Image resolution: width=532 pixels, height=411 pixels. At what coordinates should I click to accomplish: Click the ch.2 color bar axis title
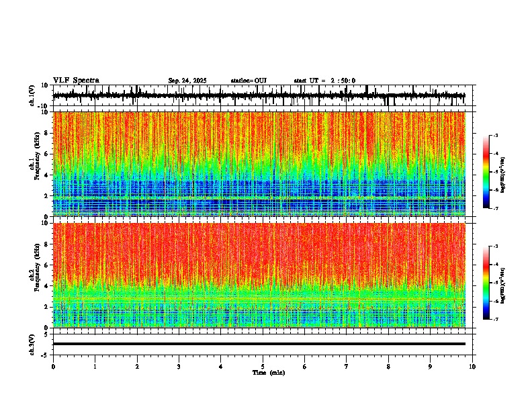[x=503, y=285]
